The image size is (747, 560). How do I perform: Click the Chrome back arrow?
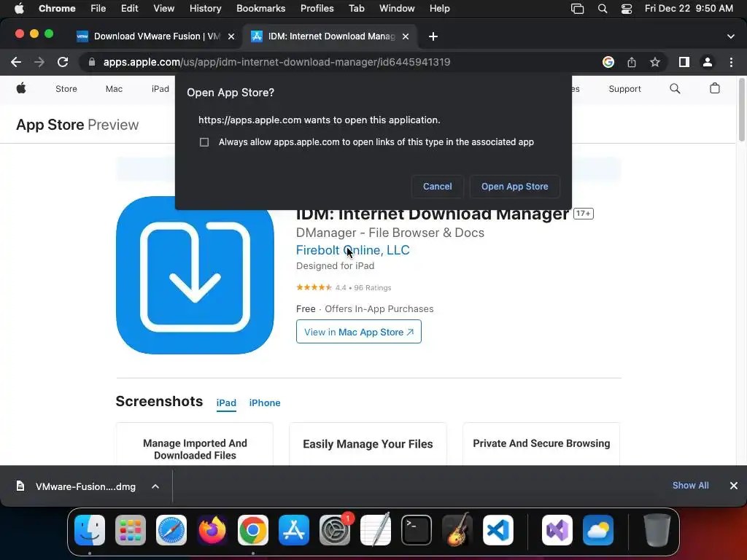click(x=16, y=62)
